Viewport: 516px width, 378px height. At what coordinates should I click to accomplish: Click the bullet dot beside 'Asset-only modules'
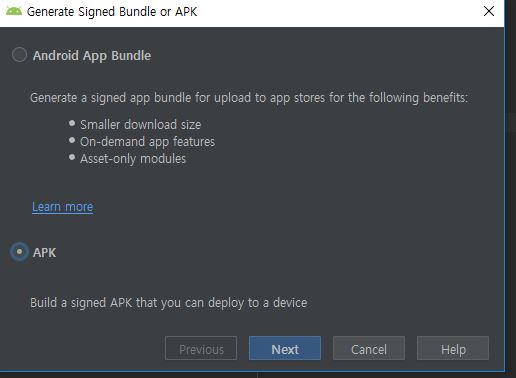(x=72, y=157)
